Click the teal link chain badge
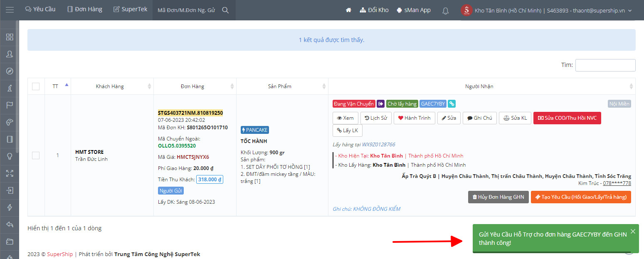This screenshot has width=644, height=259. pyautogui.click(x=452, y=104)
